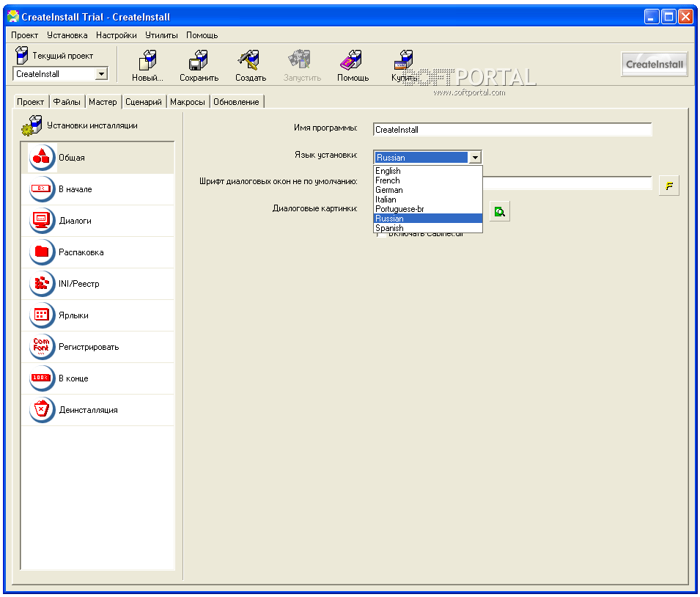Click the Текущий проект icon
This screenshot has height=597, width=700.
pos(21,56)
